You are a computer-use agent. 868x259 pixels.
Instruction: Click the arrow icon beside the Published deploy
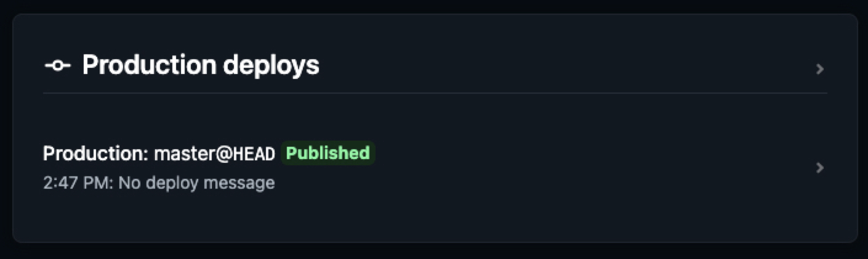(x=819, y=168)
